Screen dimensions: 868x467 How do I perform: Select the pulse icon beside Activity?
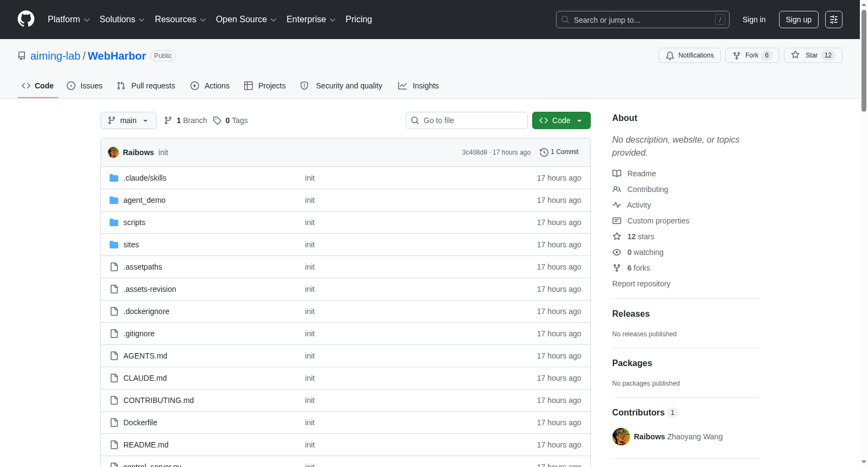click(x=617, y=205)
